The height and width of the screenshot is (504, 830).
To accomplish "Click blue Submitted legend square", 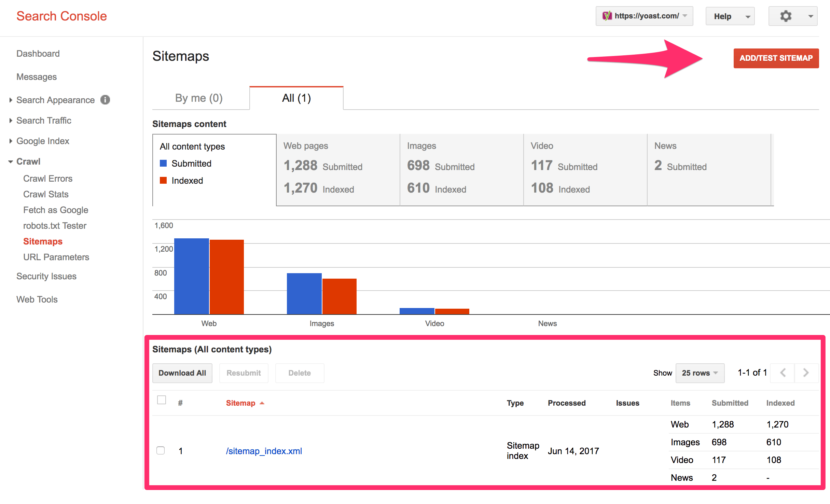I will pos(163,163).
